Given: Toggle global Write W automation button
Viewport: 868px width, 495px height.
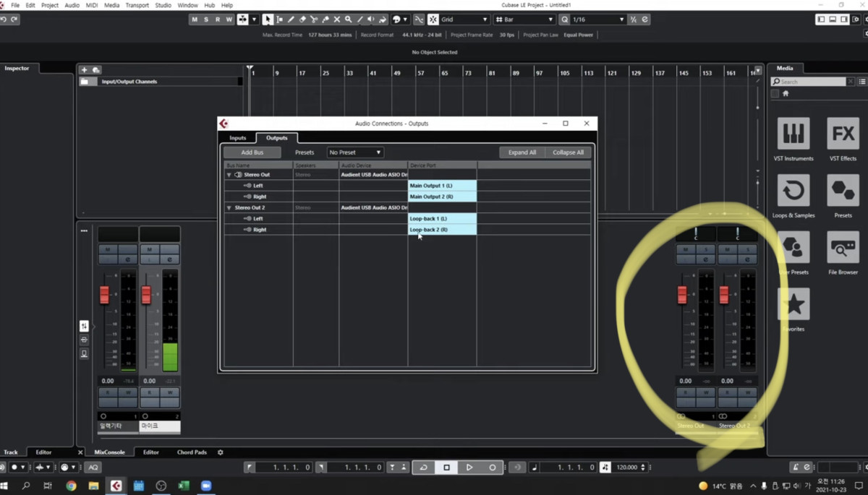Looking at the screenshot, I should click(229, 20).
